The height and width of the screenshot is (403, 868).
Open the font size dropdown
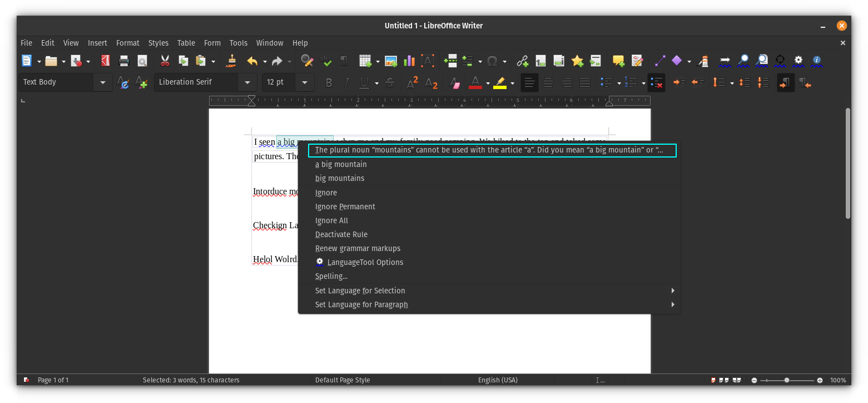(304, 82)
